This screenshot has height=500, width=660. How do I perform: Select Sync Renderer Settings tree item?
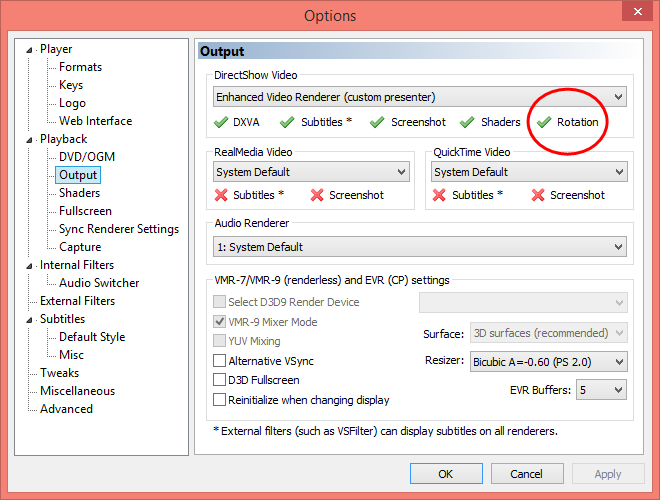(x=118, y=229)
